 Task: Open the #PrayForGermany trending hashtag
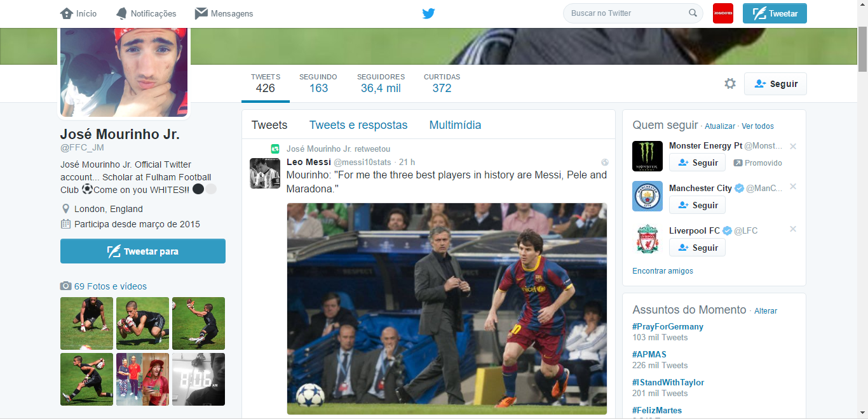point(667,326)
